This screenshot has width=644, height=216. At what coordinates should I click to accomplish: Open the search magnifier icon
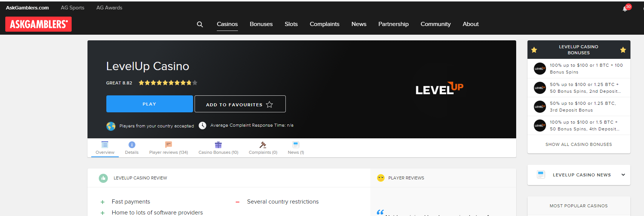200,24
